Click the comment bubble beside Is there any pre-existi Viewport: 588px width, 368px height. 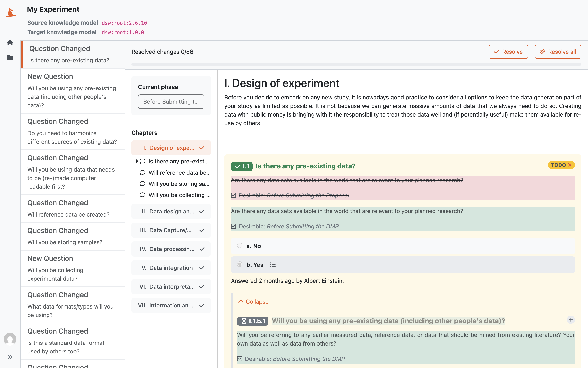click(142, 161)
